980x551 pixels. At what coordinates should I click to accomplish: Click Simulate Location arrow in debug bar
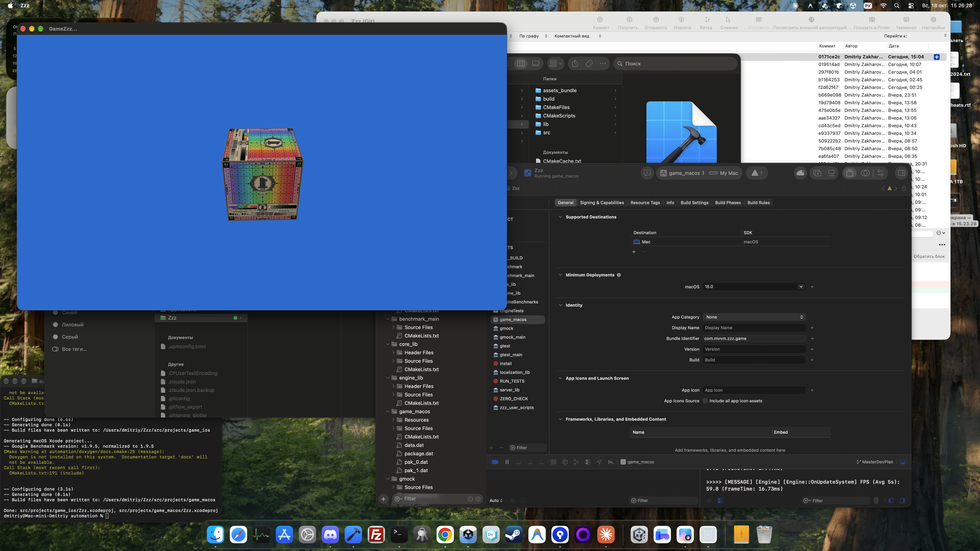pos(599,462)
